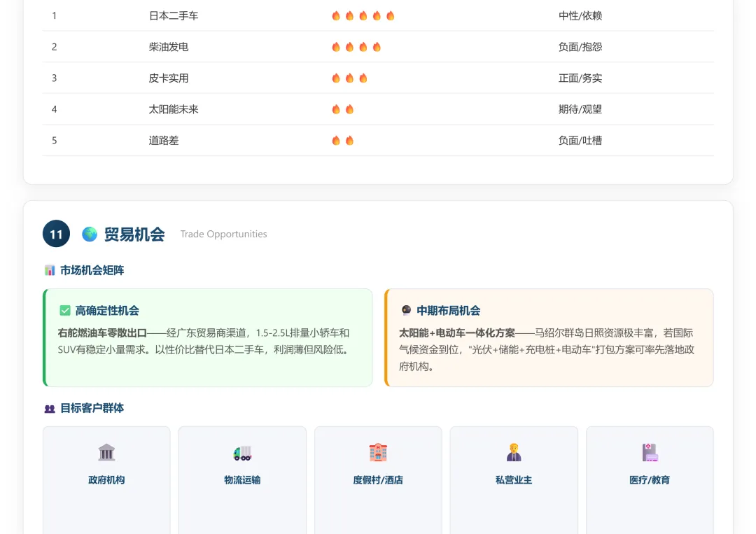The width and height of the screenshot is (756, 534).
Task: Select the 高确定性机会 heading
Action: (107, 311)
